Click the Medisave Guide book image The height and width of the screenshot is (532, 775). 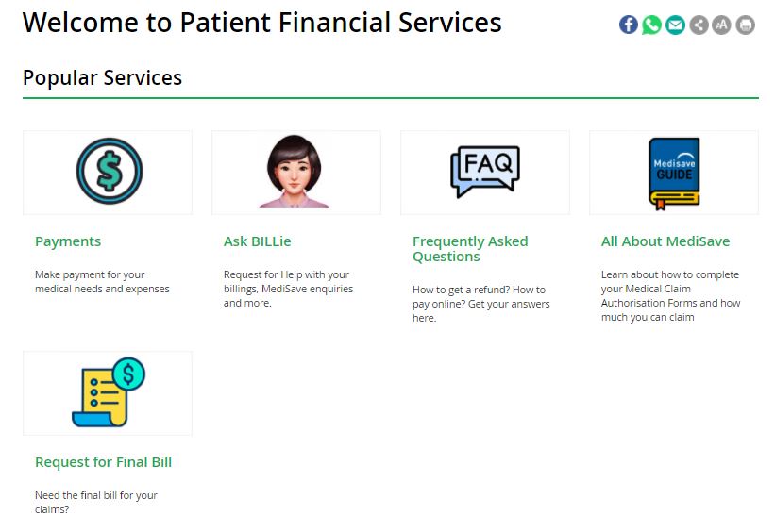[x=674, y=174]
